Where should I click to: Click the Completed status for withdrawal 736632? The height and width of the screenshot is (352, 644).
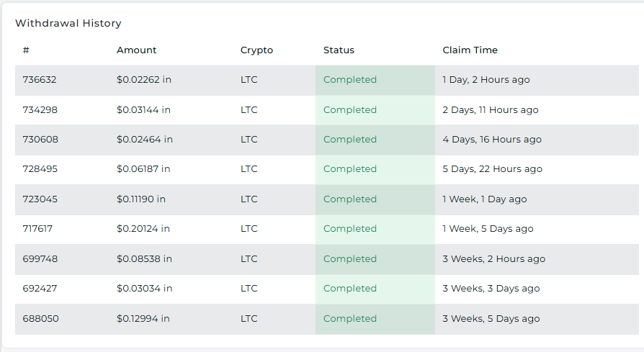pos(350,80)
